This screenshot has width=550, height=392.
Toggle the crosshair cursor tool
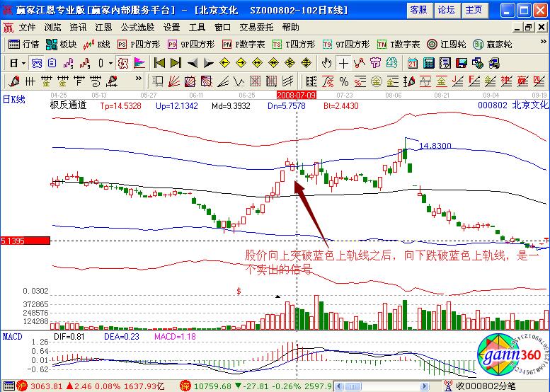(x=343, y=62)
